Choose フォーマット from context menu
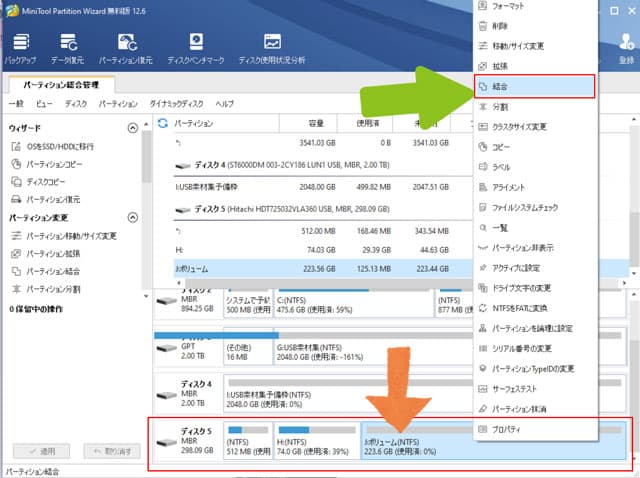 point(536,6)
